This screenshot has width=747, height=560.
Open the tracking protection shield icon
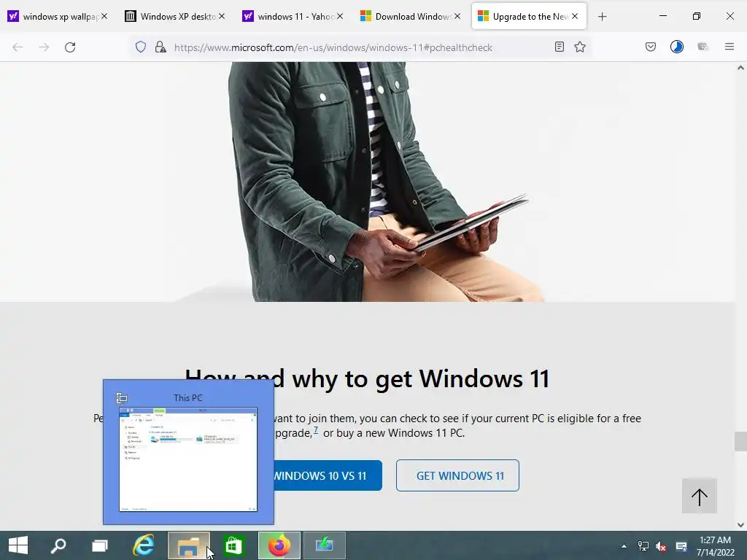(x=141, y=47)
